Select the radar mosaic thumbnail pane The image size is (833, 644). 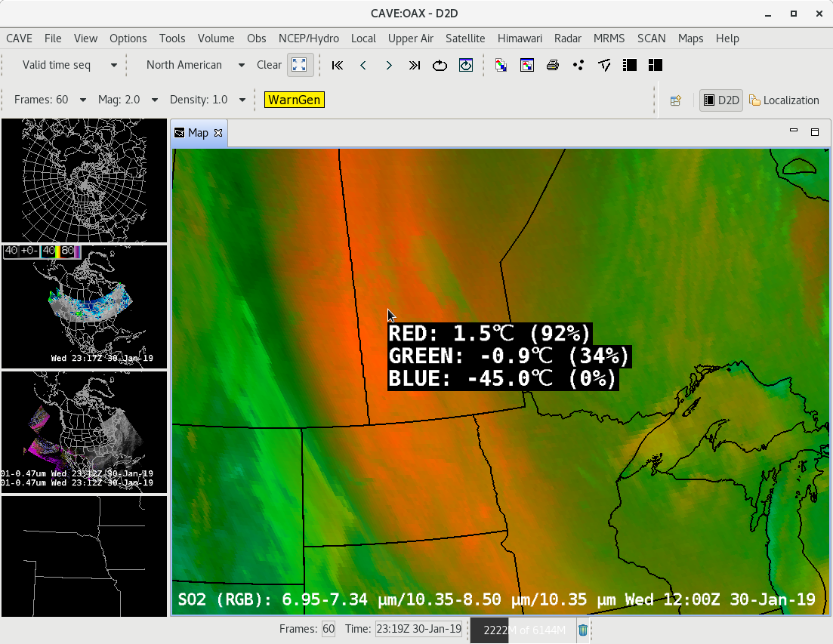coord(84,306)
